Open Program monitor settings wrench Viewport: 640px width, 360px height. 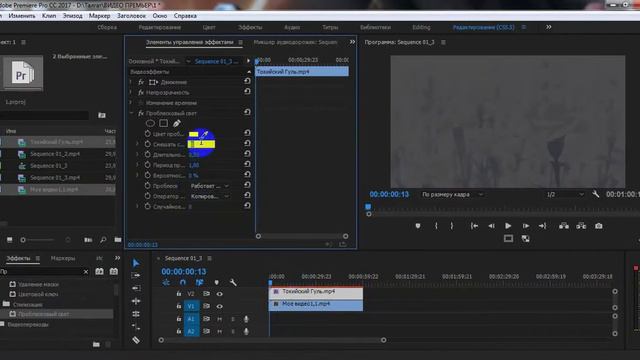coord(596,194)
